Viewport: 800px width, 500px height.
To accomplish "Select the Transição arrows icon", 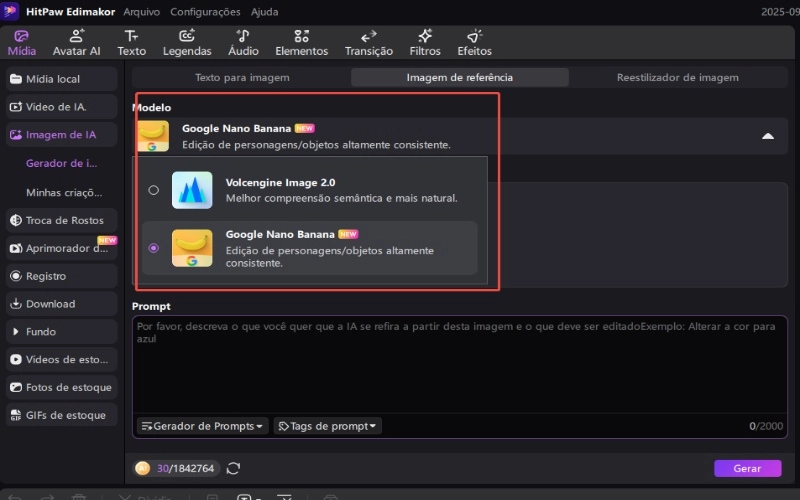I will (368, 36).
